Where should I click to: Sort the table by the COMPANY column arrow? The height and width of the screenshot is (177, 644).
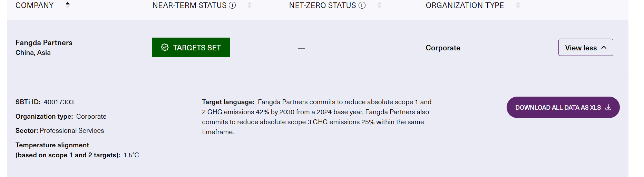(x=68, y=5)
